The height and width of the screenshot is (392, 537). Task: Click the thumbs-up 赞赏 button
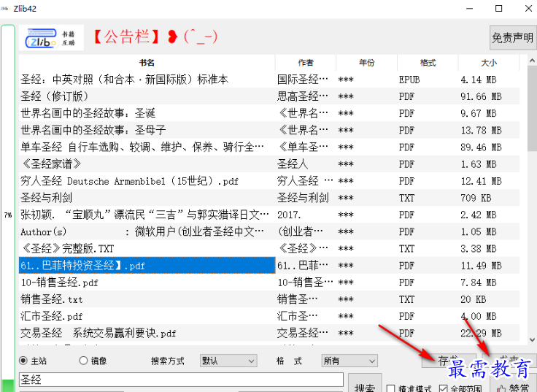513,384
